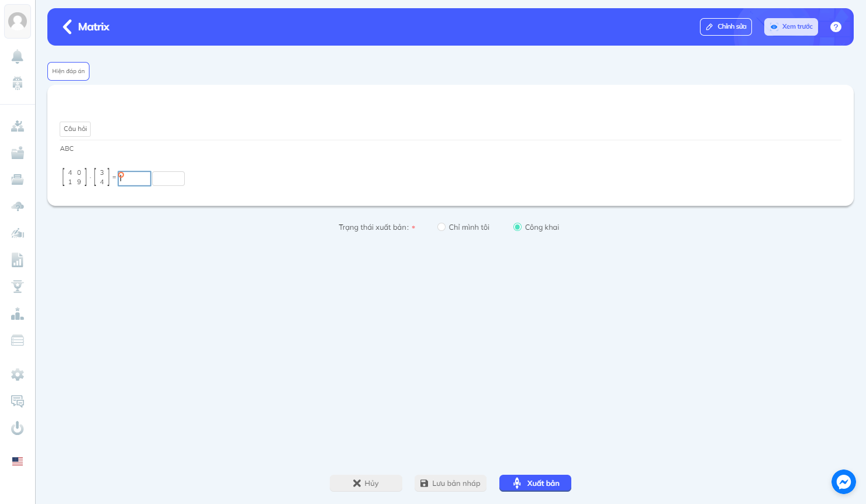Click the 'Xuất bản' publish button
The image size is (866, 504).
pos(535,484)
